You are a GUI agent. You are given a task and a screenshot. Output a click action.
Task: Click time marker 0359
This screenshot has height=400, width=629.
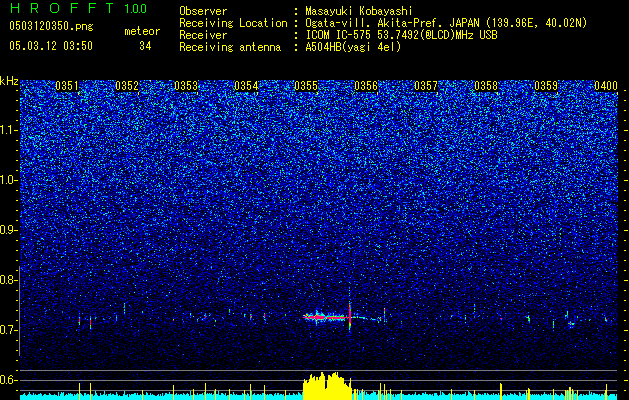point(546,86)
